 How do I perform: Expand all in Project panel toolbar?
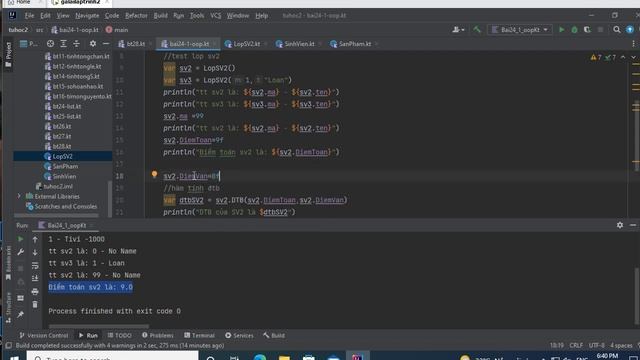coord(63,44)
